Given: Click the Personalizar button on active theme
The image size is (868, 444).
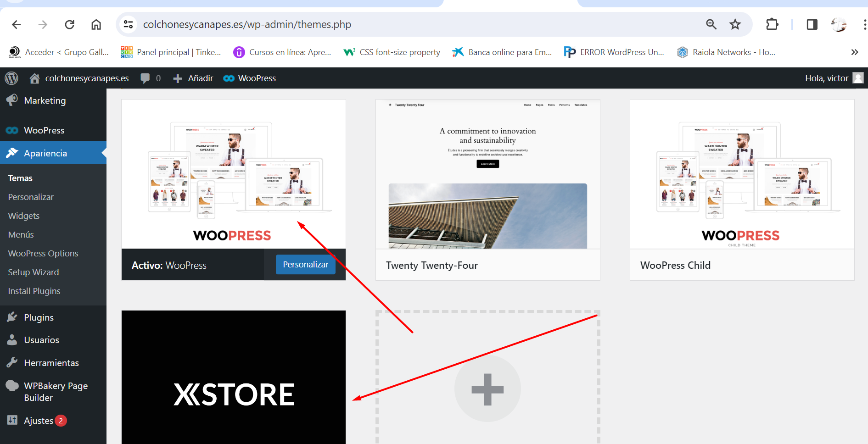Looking at the screenshot, I should [306, 265].
